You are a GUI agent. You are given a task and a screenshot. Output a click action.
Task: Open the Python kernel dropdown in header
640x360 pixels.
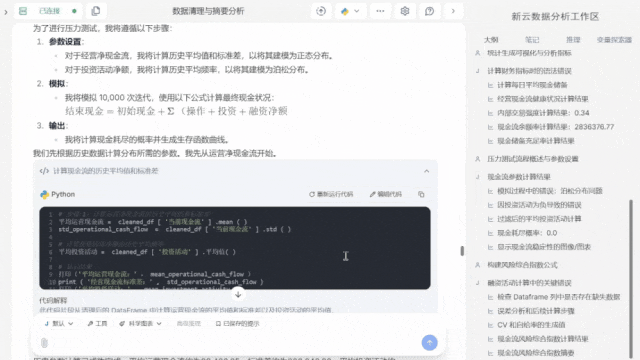[350, 11]
